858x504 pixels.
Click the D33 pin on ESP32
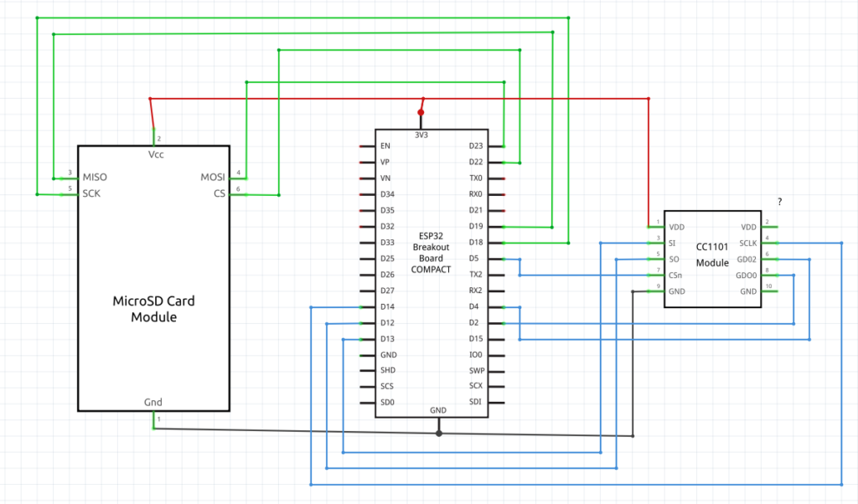tap(387, 242)
